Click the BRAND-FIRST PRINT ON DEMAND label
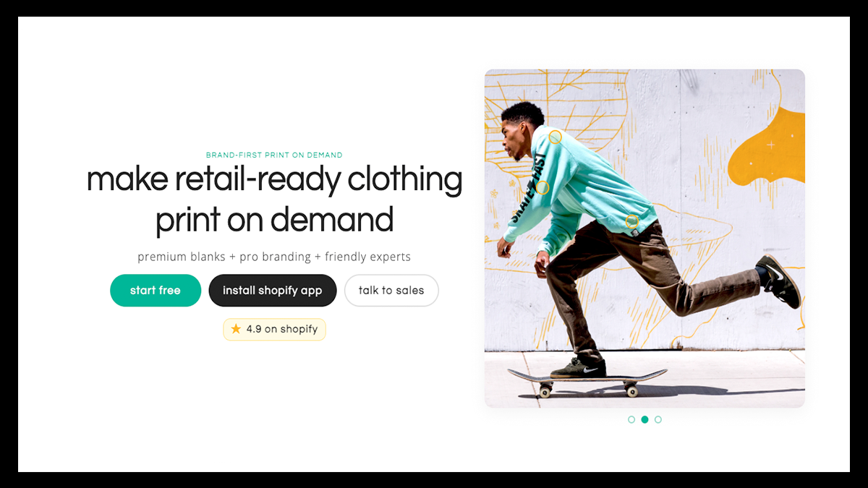Screen dimensions: 868x488 [274, 155]
